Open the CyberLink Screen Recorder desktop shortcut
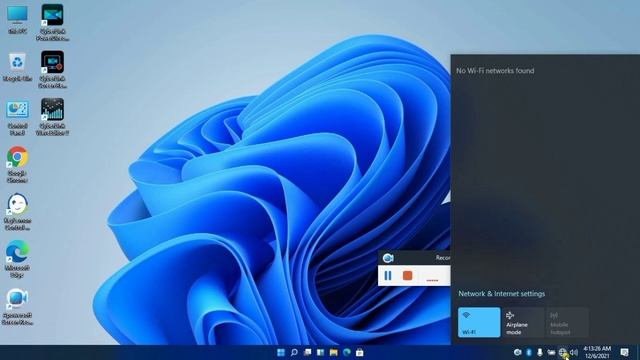Screen dimensions: 640x360 52,69
